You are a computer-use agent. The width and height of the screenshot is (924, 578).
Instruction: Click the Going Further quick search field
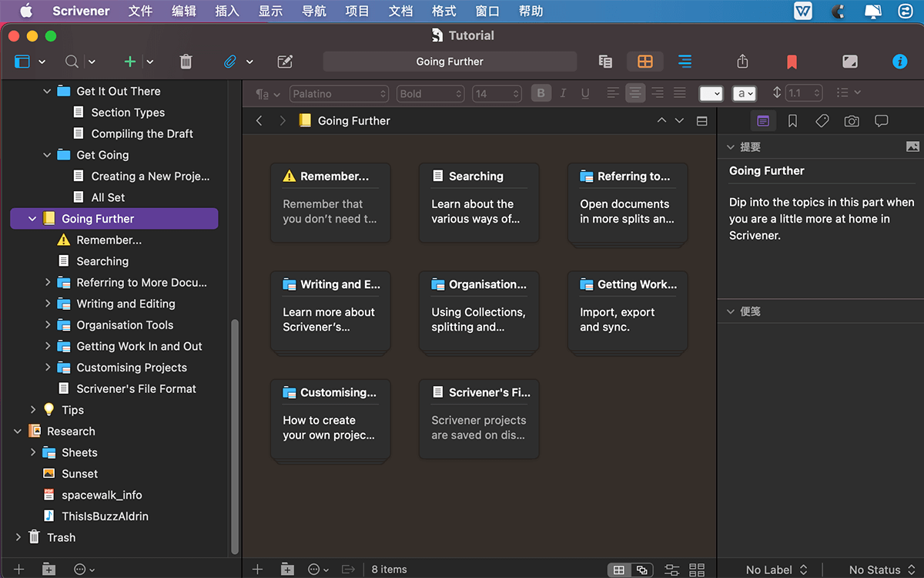[450, 62]
